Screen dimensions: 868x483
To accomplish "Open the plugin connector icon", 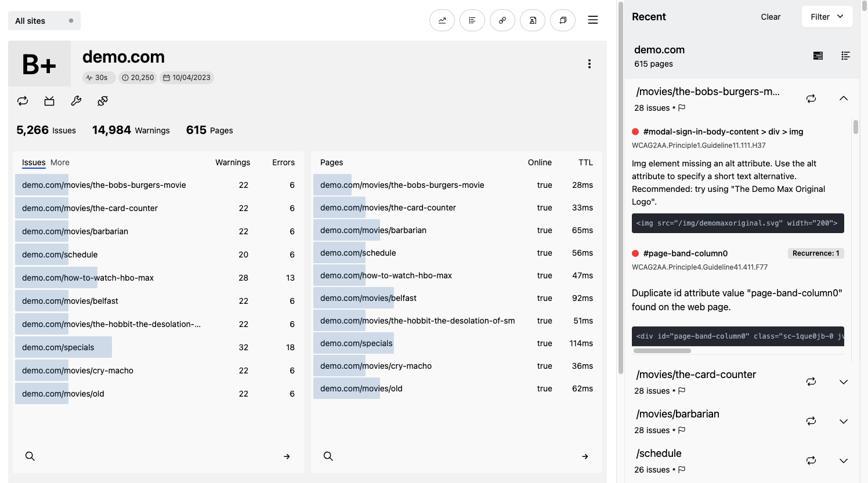I will pyautogui.click(x=103, y=101).
